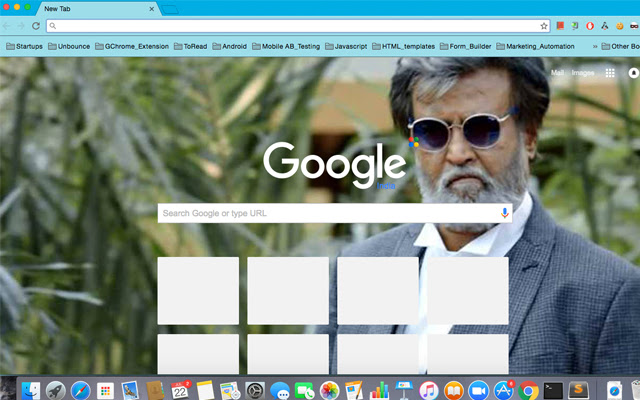Open the red stop-hand ad blocker extension
Viewport: 640px width, 400px height.
pyautogui.click(x=590, y=26)
